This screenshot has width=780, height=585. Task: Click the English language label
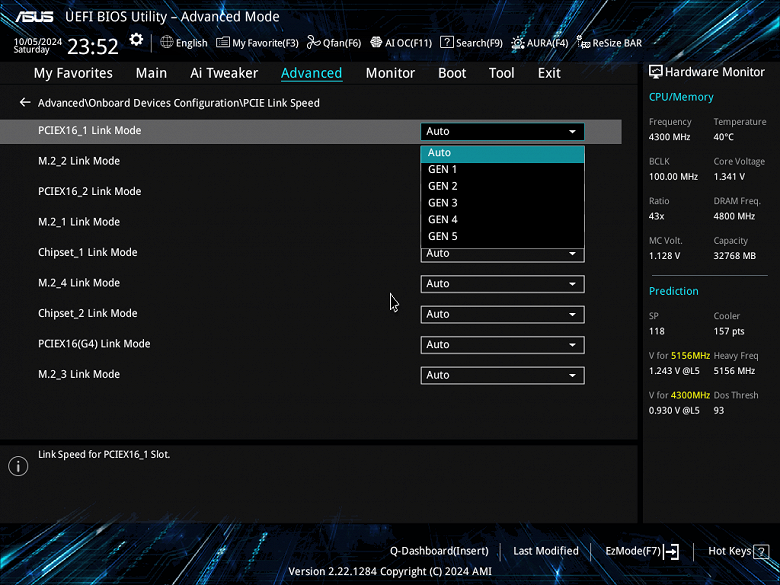pyautogui.click(x=192, y=43)
